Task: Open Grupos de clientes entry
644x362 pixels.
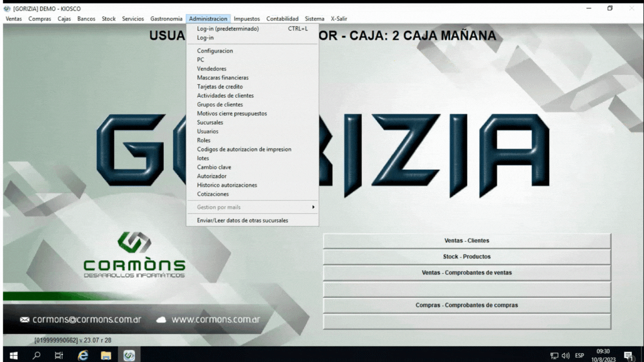Action: (253, 104)
